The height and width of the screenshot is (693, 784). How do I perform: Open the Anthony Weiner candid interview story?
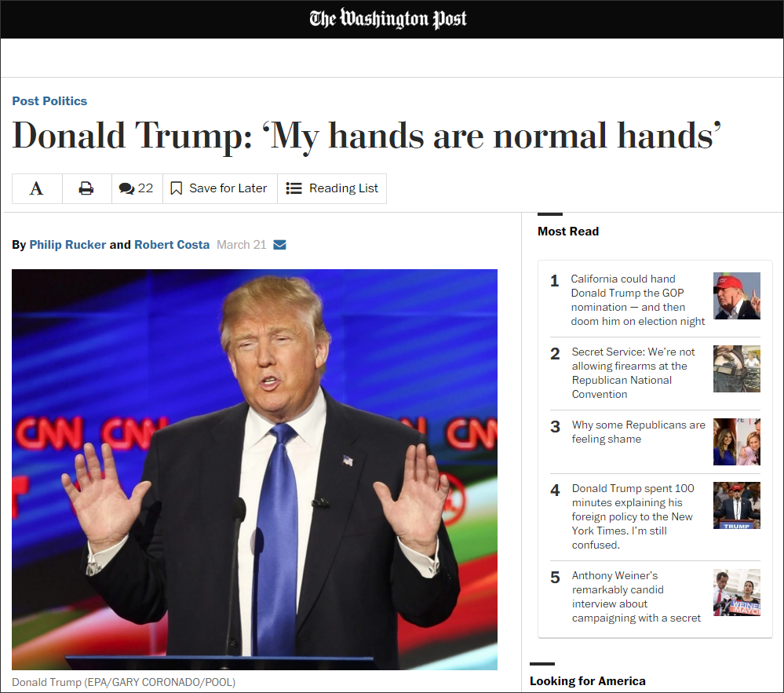click(636, 596)
